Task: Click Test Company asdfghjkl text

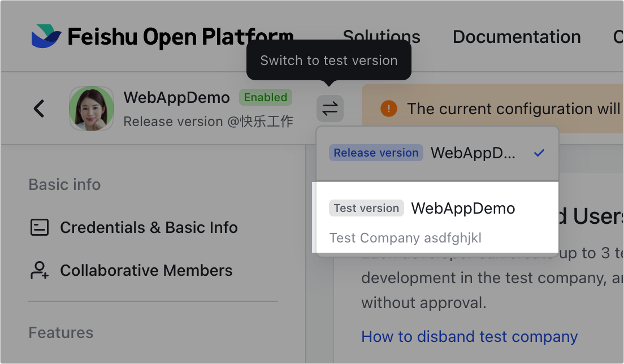Action: pos(405,238)
